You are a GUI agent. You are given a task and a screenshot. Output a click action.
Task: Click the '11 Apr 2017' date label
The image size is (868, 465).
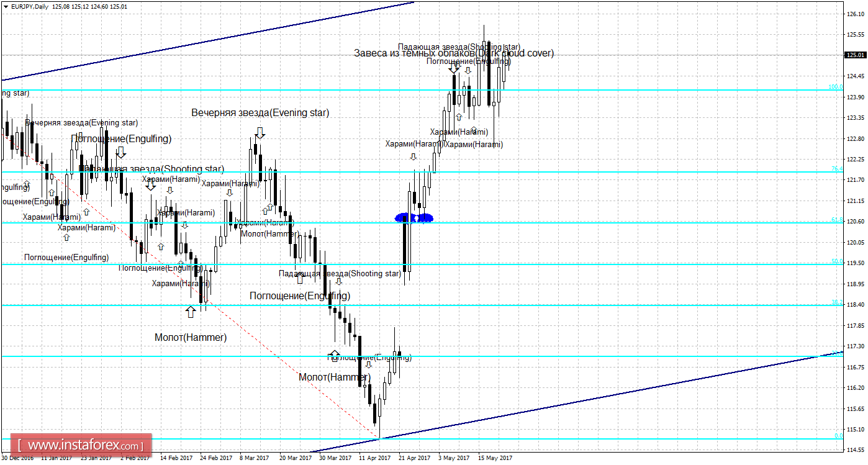coord(375,458)
